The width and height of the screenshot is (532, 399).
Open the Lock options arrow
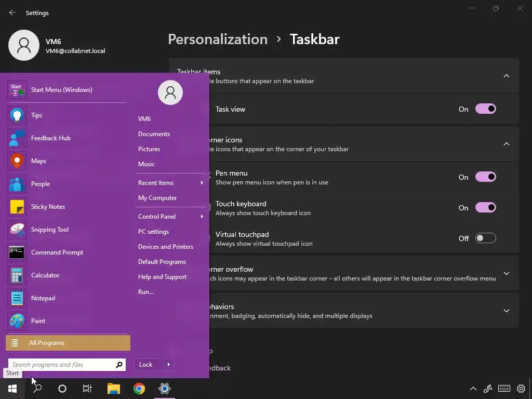click(169, 365)
